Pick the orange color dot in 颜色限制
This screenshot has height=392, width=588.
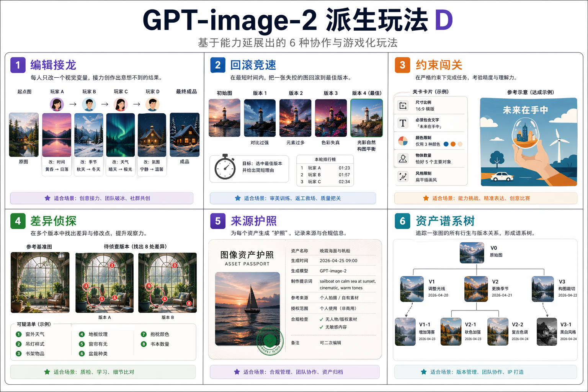coord(453,144)
